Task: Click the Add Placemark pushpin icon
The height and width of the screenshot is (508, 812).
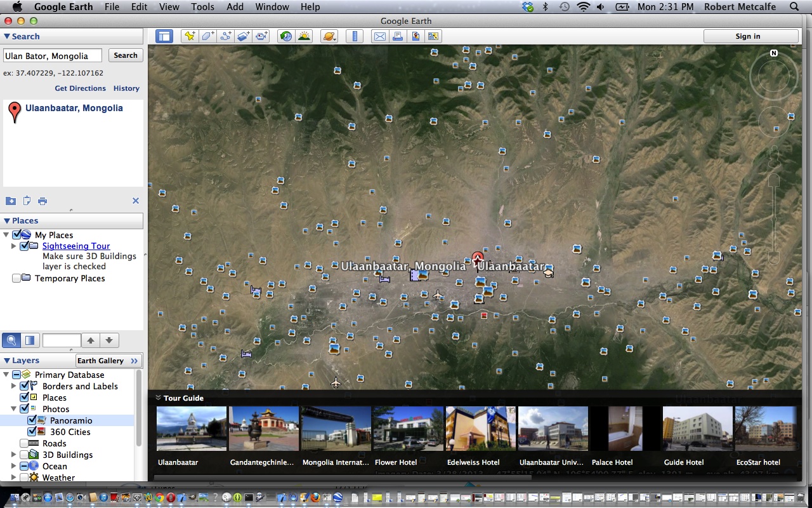Action: pyautogui.click(x=189, y=36)
